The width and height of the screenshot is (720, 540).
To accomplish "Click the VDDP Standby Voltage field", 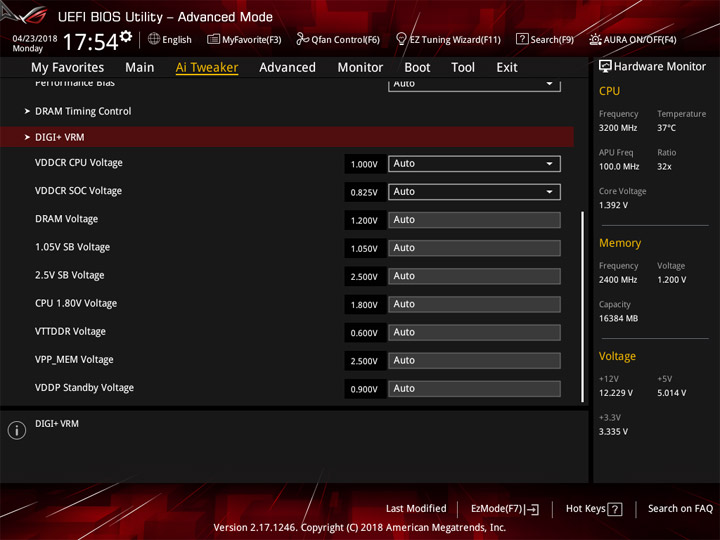I will (474, 388).
